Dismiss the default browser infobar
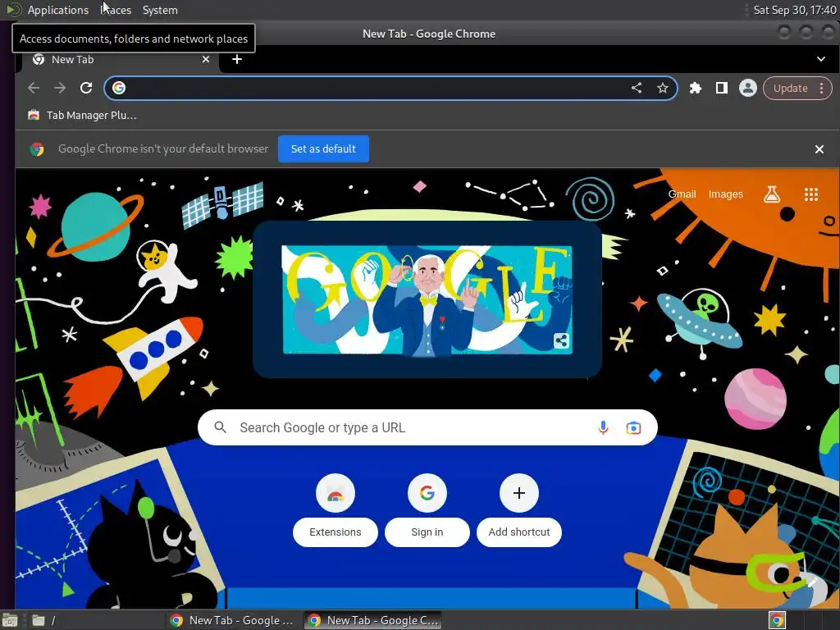This screenshot has width=840, height=630. pyautogui.click(x=819, y=149)
